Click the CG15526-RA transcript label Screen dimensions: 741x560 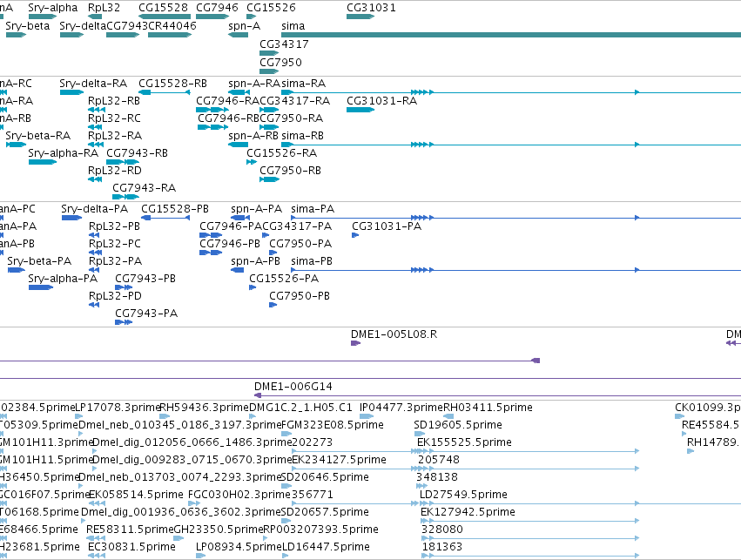(x=281, y=153)
